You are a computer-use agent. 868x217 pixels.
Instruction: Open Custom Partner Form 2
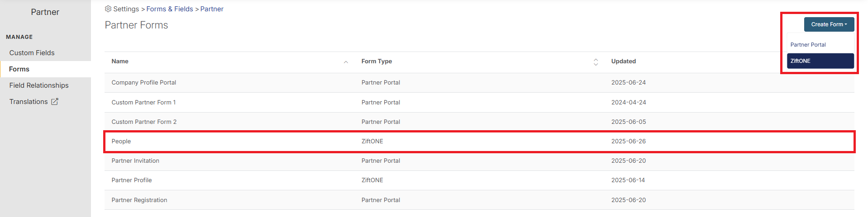pos(144,122)
